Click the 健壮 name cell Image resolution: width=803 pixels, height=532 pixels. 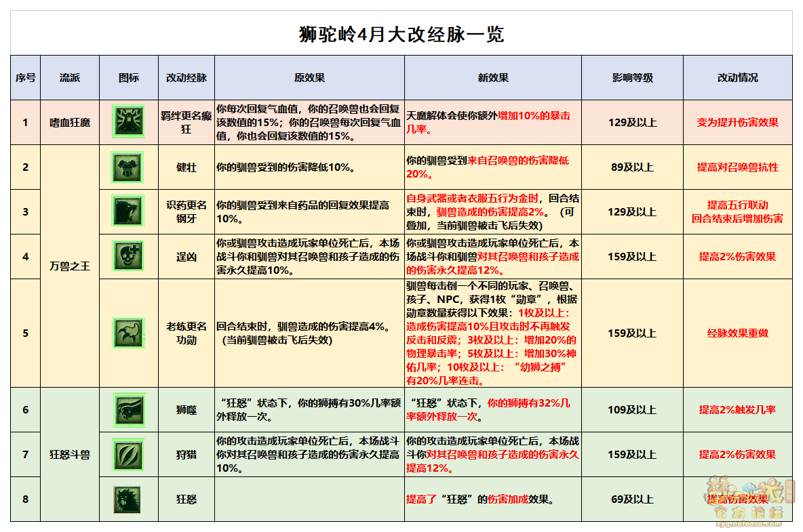tap(187, 167)
